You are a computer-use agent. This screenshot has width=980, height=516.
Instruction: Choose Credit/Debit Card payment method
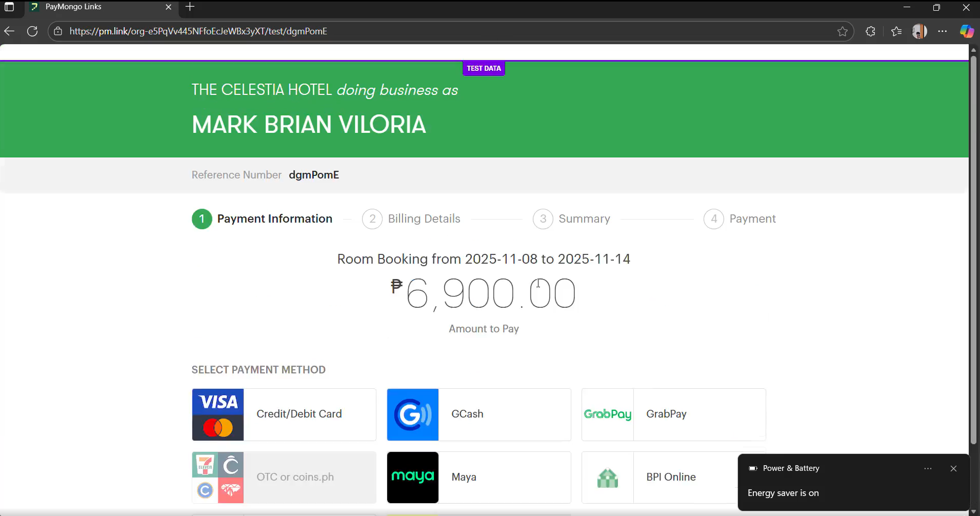284,414
